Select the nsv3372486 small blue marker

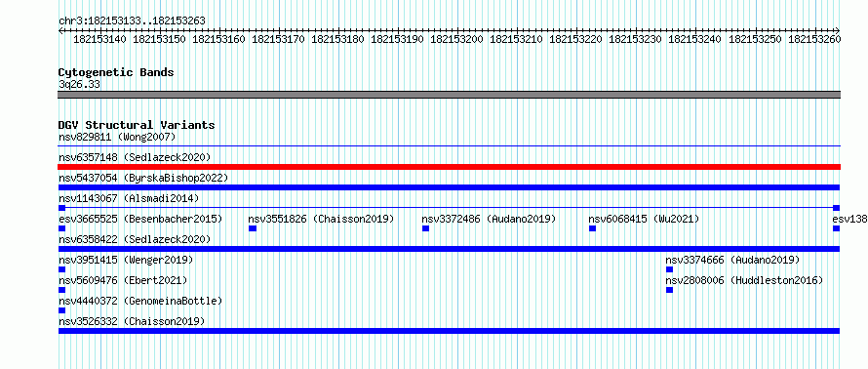click(425, 228)
